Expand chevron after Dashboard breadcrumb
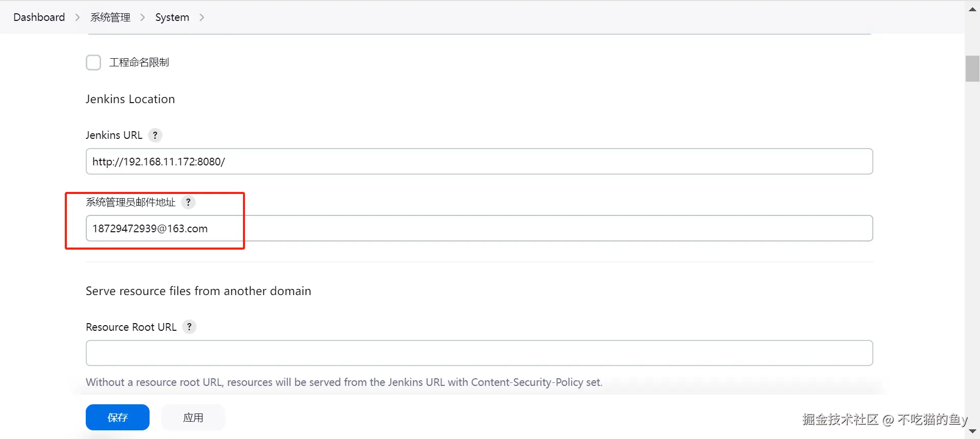This screenshot has width=980, height=439. 78,17
